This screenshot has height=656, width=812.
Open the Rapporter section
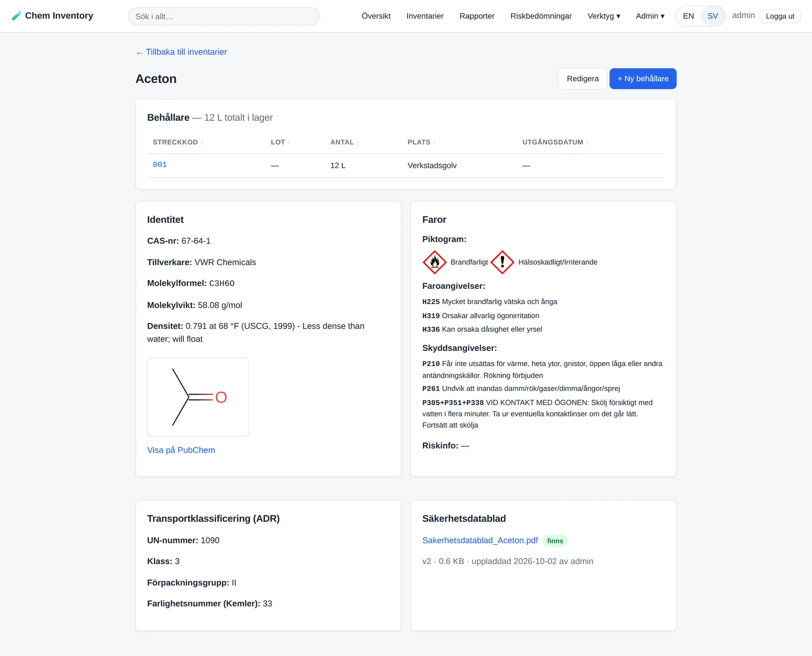(477, 16)
